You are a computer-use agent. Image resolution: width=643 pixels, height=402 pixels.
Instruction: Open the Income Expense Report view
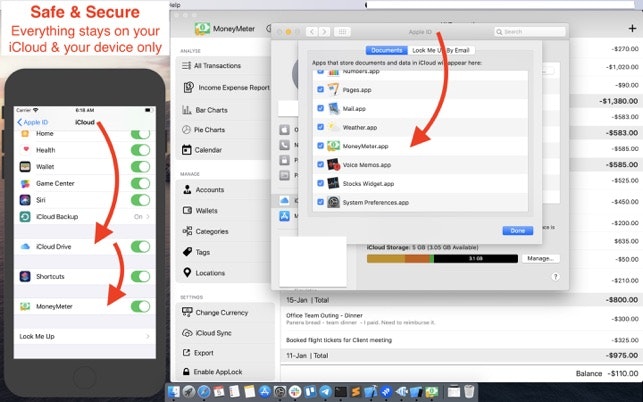226,87
